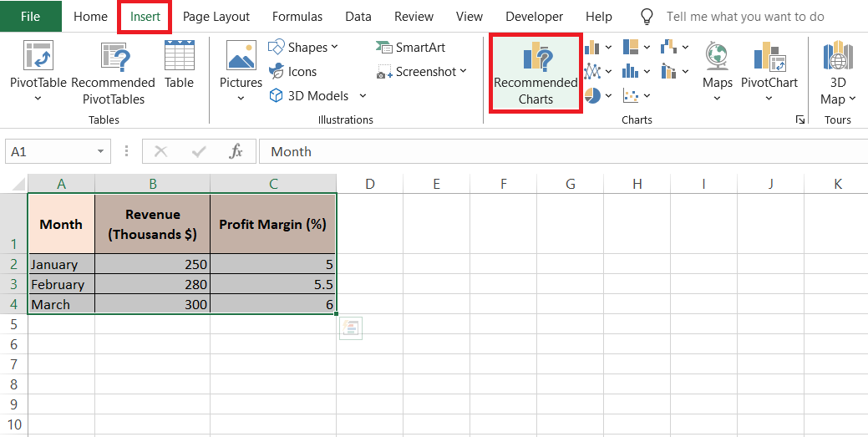868x437 pixels.
Task: Click the Tell me what you want to do box
Action: point(746,17)
